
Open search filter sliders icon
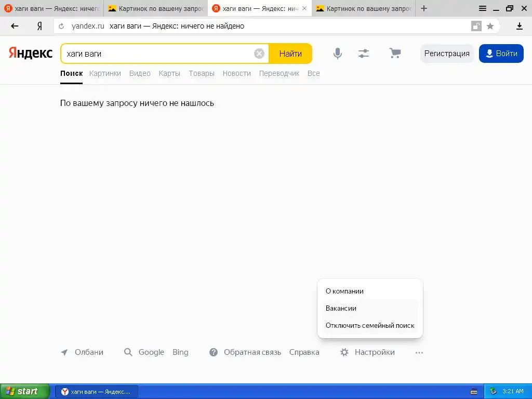(x=363, y=54)
